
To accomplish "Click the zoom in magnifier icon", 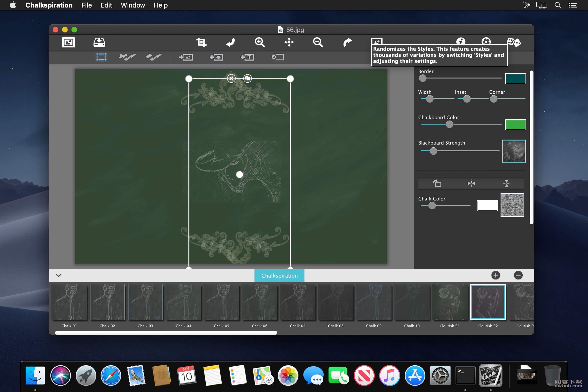I will point(260,42).
